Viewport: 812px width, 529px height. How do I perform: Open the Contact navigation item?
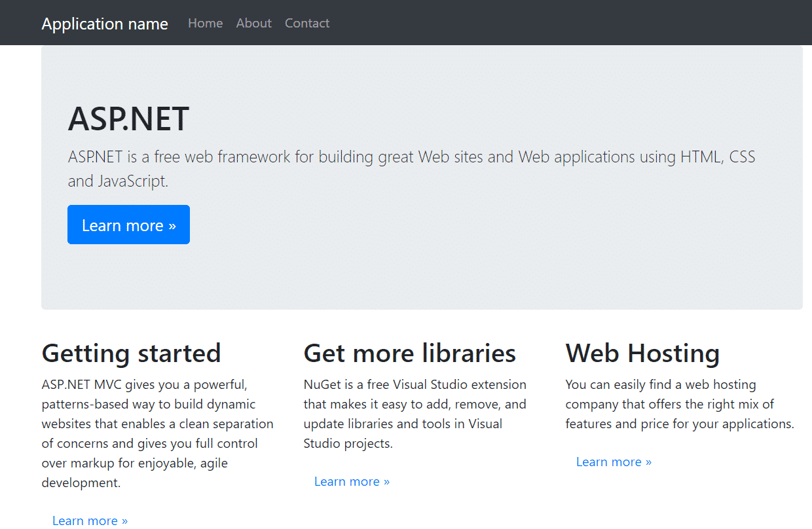coord(306,23)
